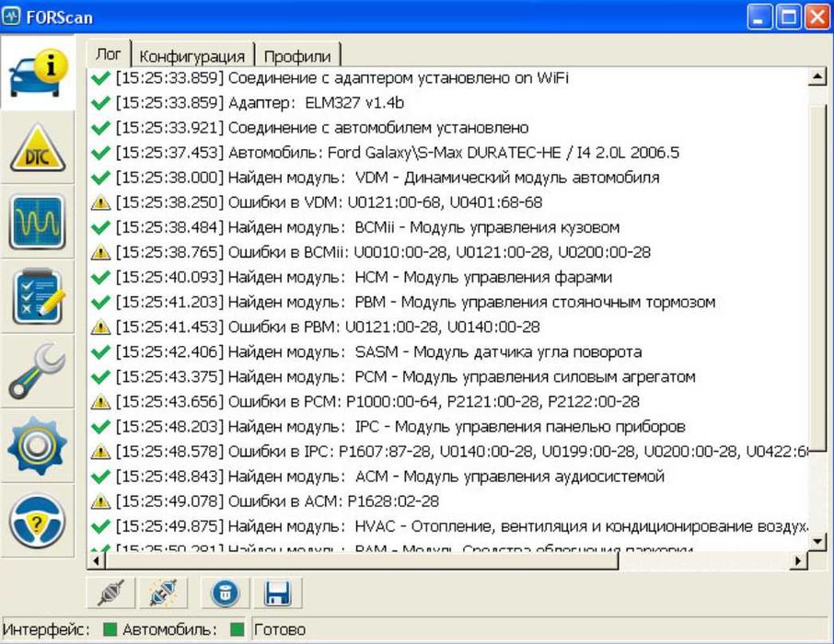Select the 'Найден модуль: PBM' log line
This screenshot has width=834, height=644.
click(403, 302)
